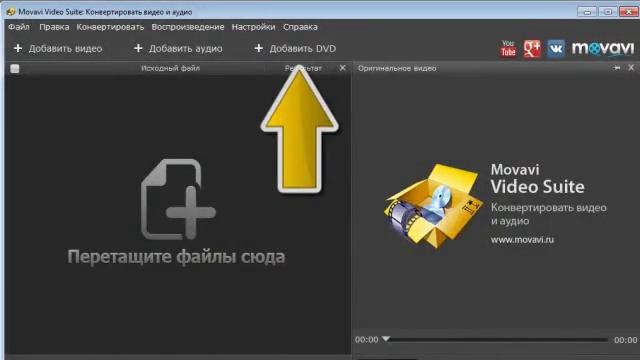The width and height of the screenshot is (640, 360).
Task: Close the Оригинальное видео preview panel
Action: [631, 68]
